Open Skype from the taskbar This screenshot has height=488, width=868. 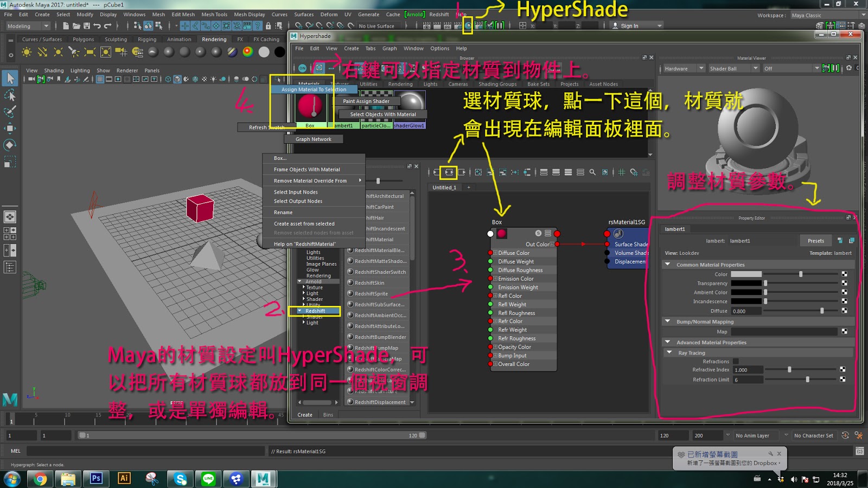click(x=180, y=478)
